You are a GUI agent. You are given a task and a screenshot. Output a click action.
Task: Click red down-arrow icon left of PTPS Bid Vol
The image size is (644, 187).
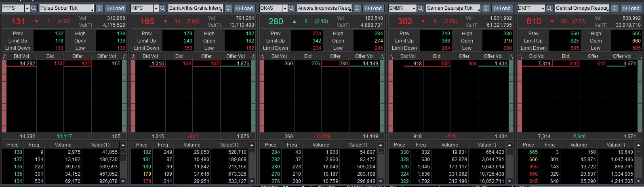click(4, 57)
